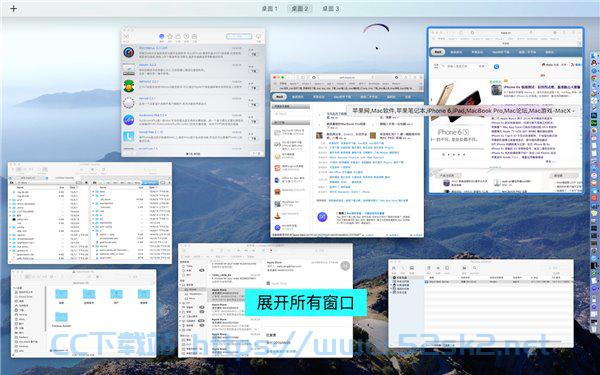Open the Audirvana Plus app title link
The height and width of the screenshot is (375, 600).
coord(153,115)
